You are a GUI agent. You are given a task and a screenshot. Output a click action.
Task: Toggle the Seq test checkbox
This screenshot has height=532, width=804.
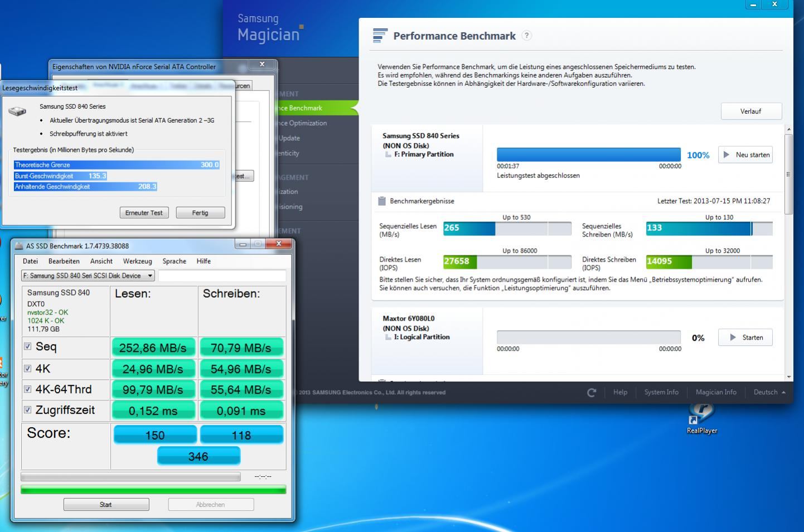coord(27,346)
